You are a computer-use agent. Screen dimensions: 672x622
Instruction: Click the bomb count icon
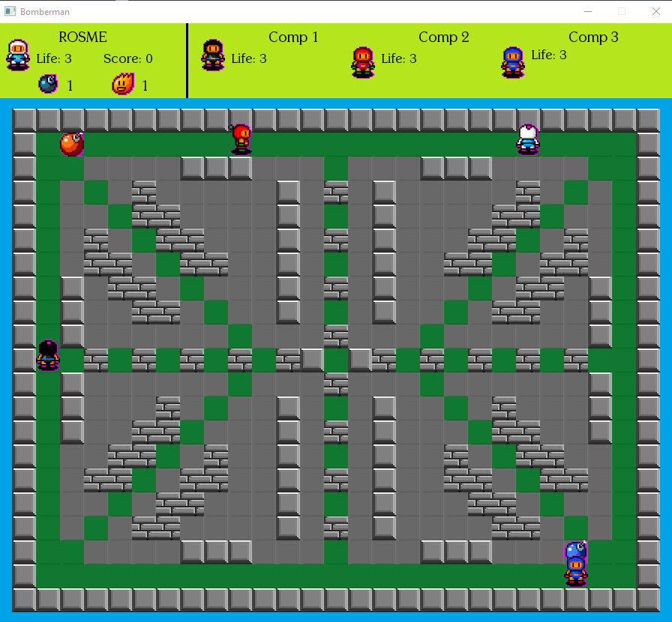click(x=48, y=83)
